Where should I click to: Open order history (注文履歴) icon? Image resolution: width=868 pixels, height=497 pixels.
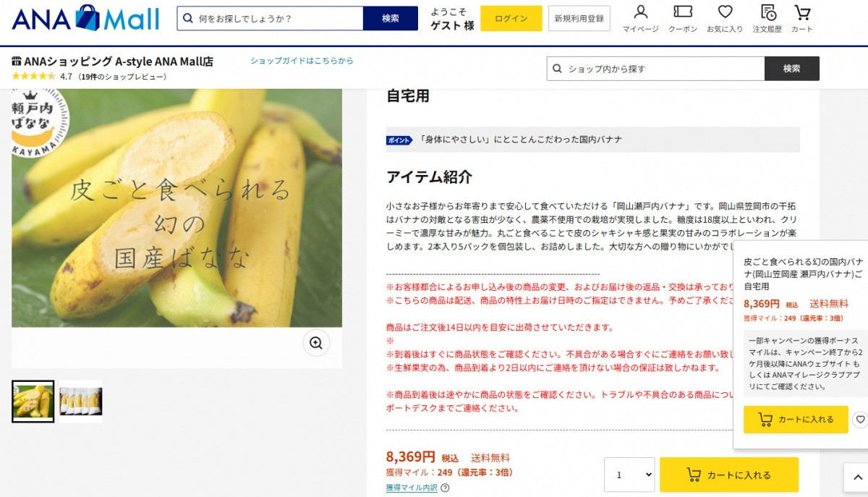(x=768, y=18)
